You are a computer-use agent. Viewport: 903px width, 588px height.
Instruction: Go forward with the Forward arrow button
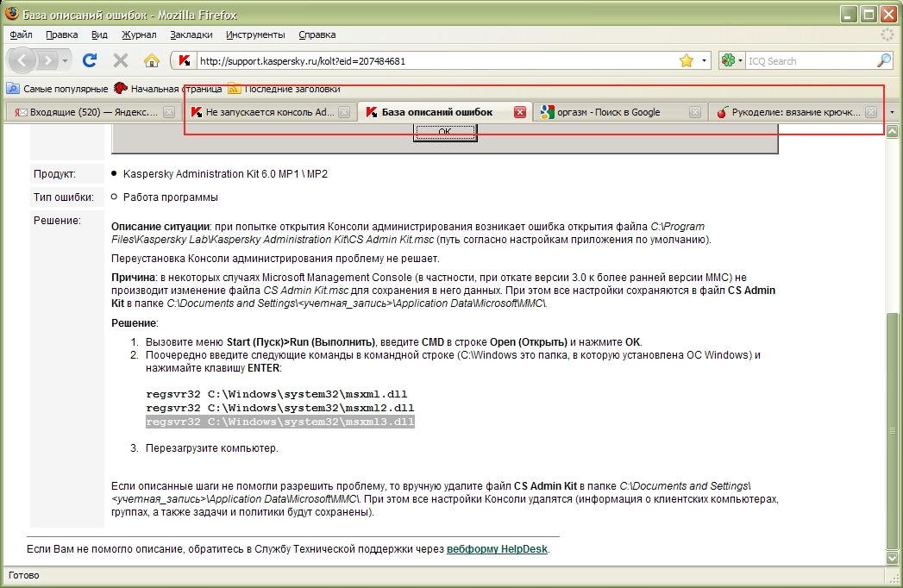48,59
